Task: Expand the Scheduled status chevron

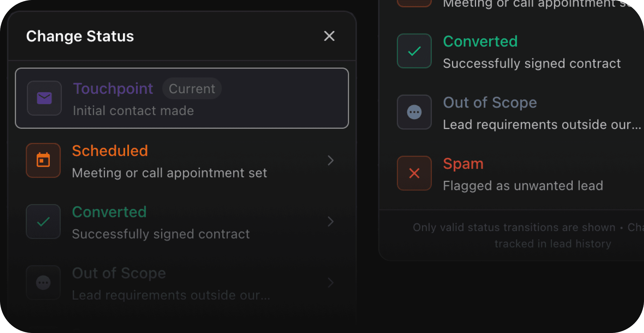Action: tap(331, 160)
